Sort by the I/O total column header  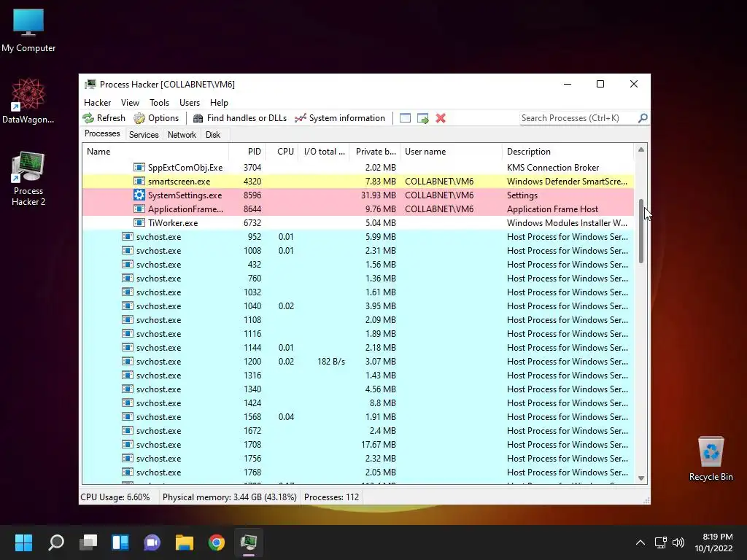(x=324, y=152)
